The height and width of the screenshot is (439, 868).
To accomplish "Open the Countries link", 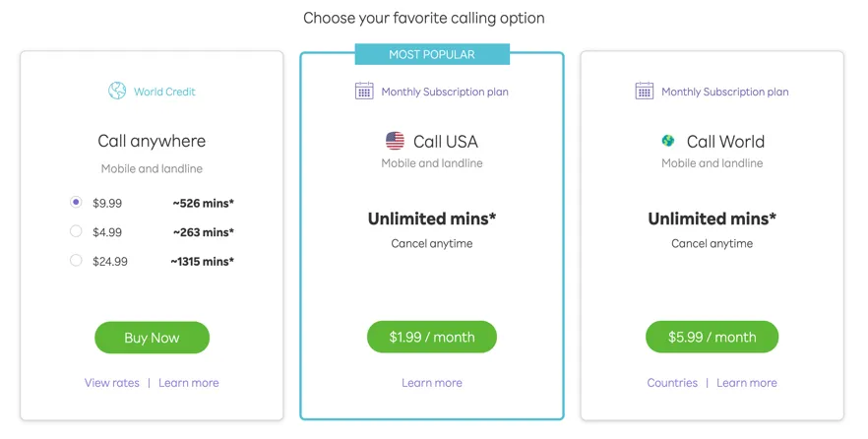I will pyautogui.click(x=672, y=383).
